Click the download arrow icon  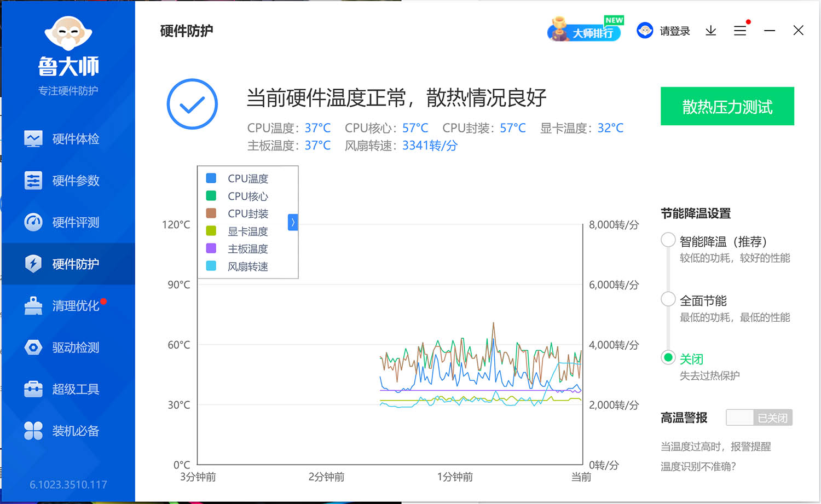pos(710,31)
